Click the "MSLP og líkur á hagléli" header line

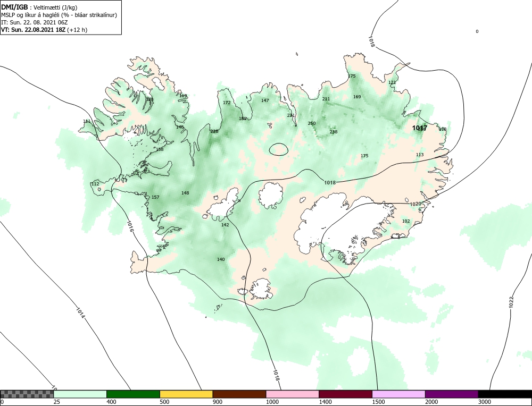[59, 15]
